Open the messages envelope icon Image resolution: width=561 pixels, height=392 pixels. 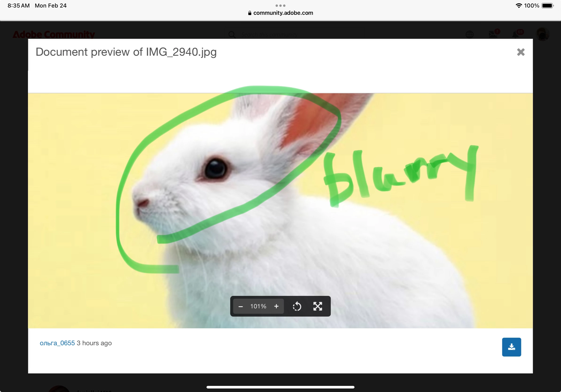coord(493,34)
